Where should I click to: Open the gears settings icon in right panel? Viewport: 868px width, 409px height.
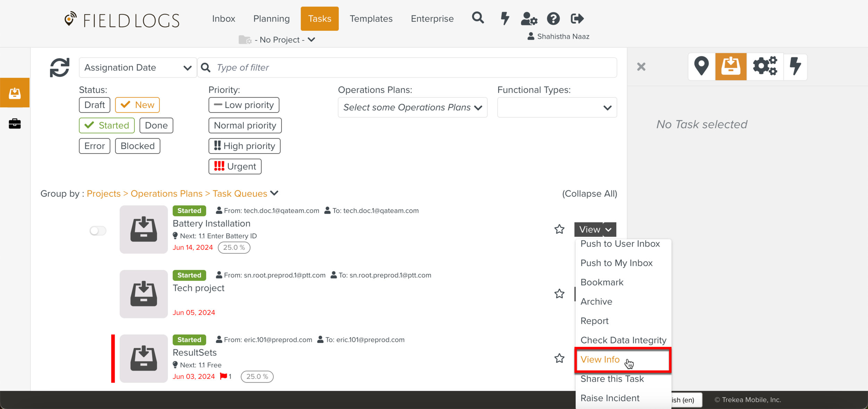pyautogui.click(x=765, y=66)
